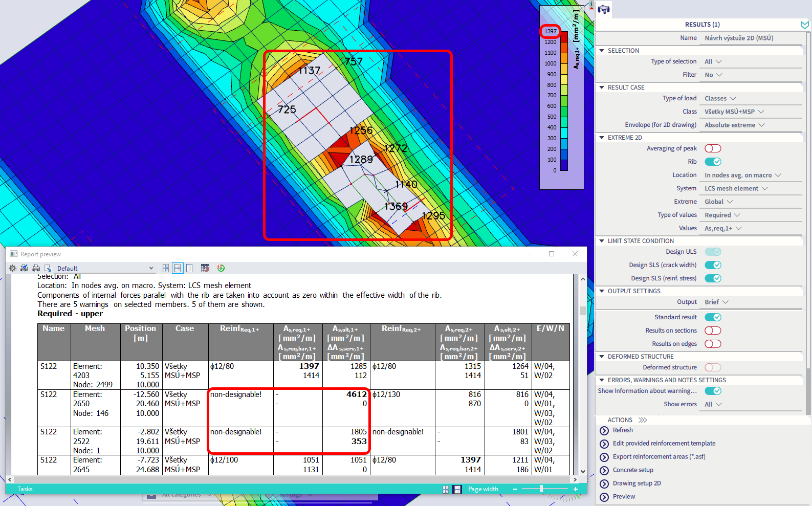812x506 pixels.
Task: Click the Drawing setup 2D action icon
Action: (x=604, y=483)
